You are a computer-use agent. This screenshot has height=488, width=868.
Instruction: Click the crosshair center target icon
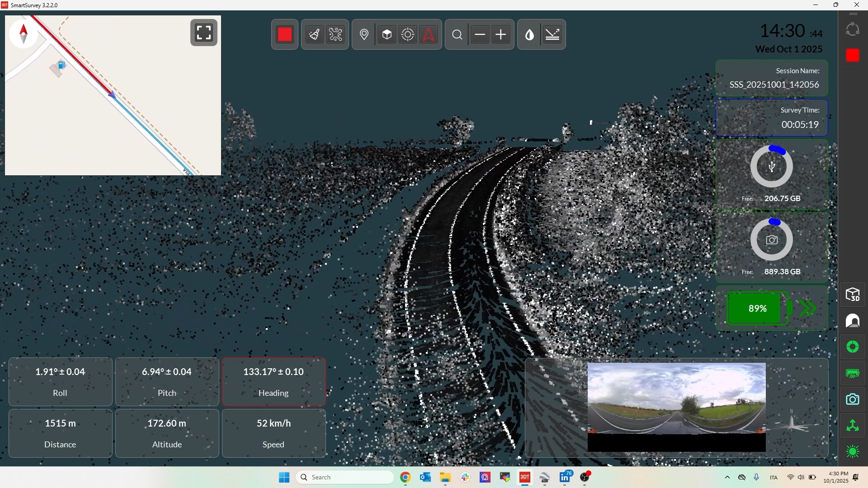pyautogui.click(x=408, y=34)
